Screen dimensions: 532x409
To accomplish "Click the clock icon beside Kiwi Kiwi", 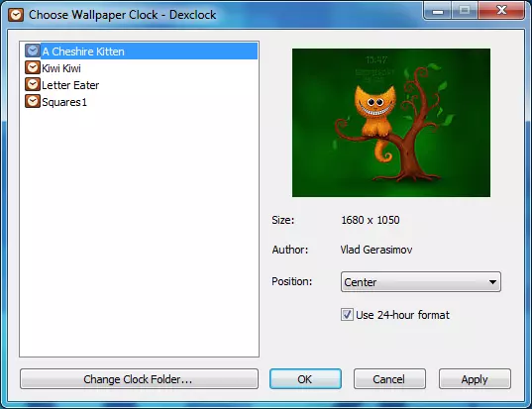I will point(33,67).
